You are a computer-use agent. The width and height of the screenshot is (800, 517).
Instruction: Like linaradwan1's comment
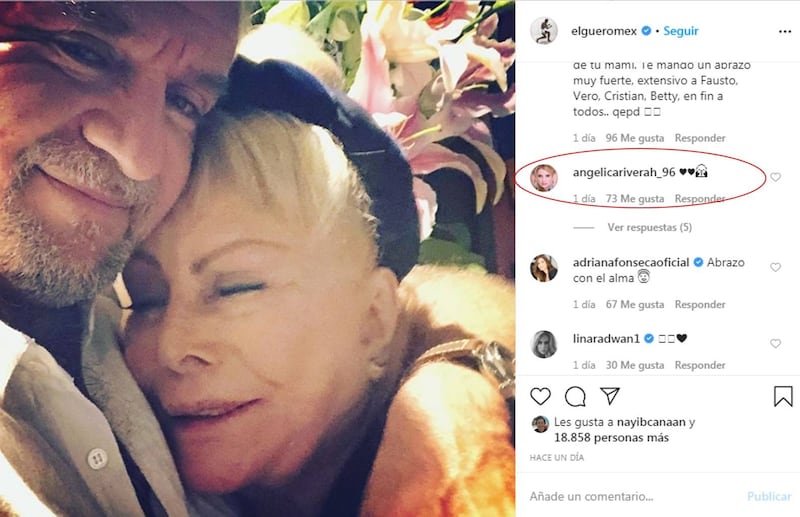pyautogui.click(x=776, y=343)
